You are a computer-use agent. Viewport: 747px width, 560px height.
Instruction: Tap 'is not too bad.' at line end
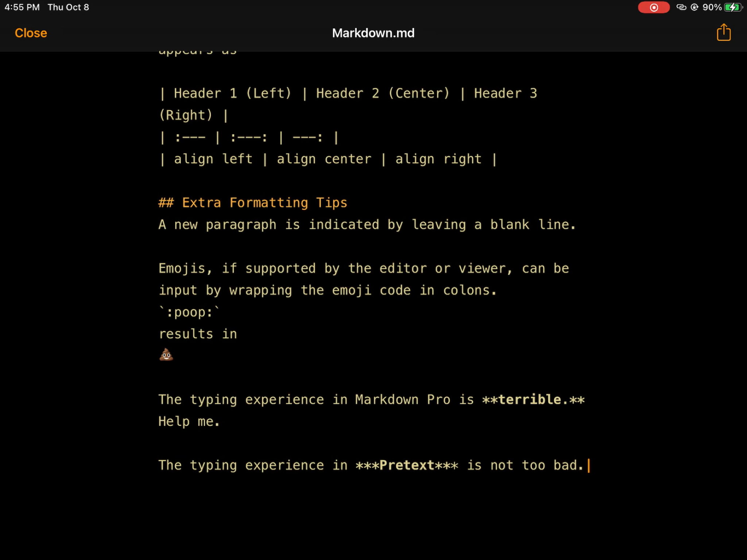pos(526,465)
